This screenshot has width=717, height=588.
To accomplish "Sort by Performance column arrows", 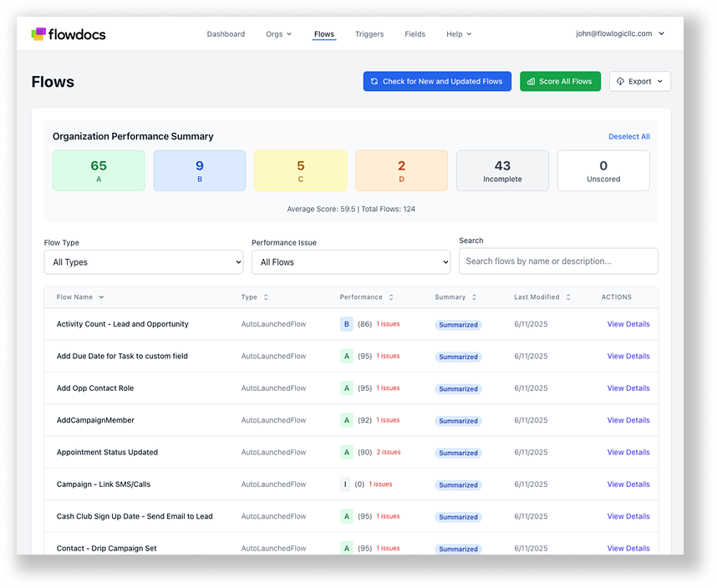I will tap(391, 297).
